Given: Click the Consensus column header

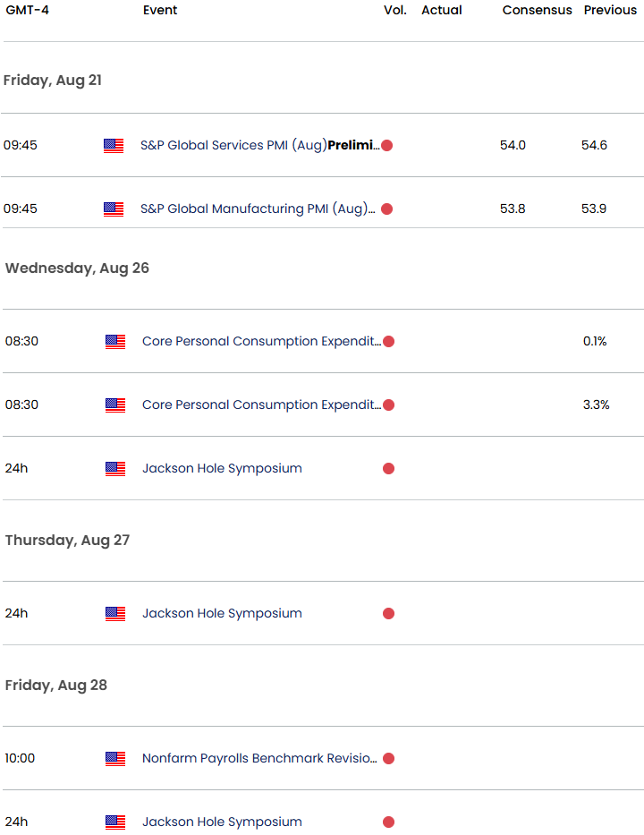Looking at the screenshot, I should [537, 10].
